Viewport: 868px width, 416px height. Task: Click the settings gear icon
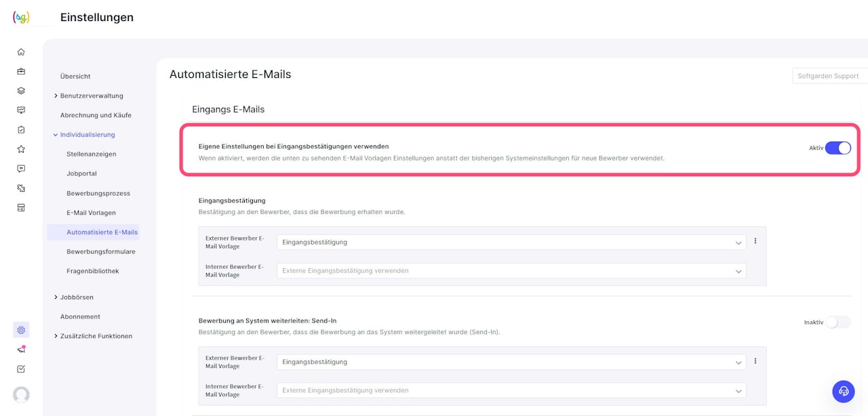tap(21, 330)
